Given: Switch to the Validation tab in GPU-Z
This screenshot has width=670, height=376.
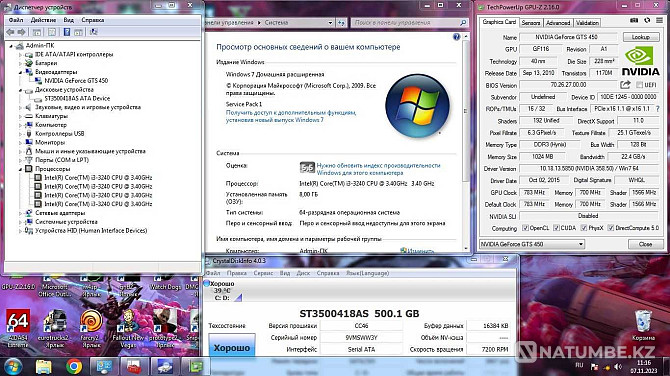Looking at the screenshot, I should [x=587, y=23].
